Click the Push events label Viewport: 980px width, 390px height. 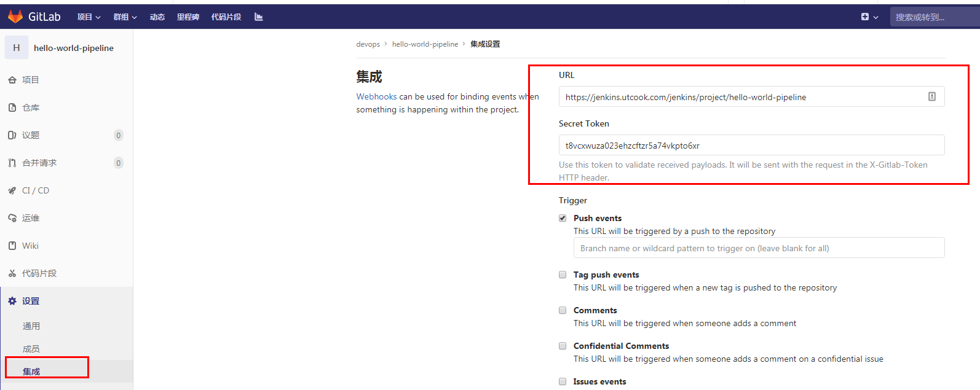tap(598, 218)
